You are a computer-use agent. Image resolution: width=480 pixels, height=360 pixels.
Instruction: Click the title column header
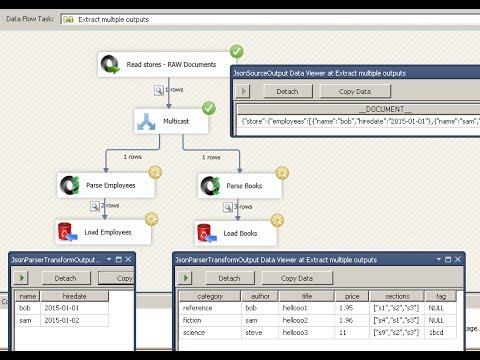[307, 296]
